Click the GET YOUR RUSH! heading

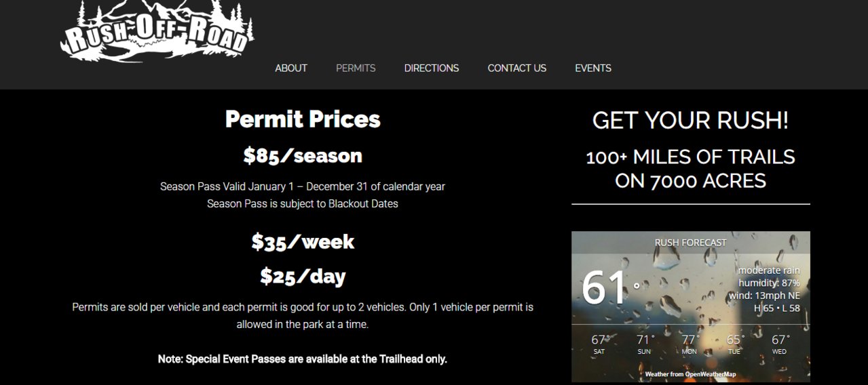point(691,121)
